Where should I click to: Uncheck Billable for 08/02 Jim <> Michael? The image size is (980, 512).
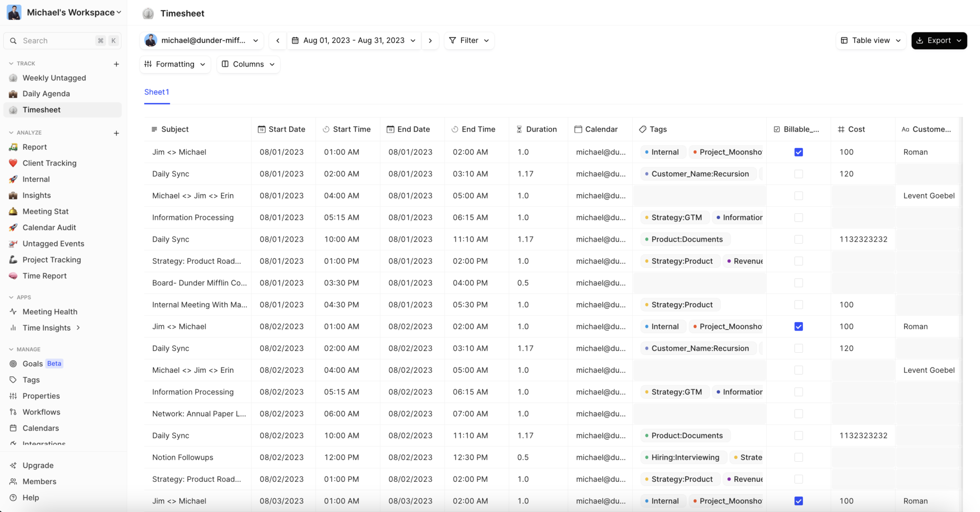click(x=799, y=327)
